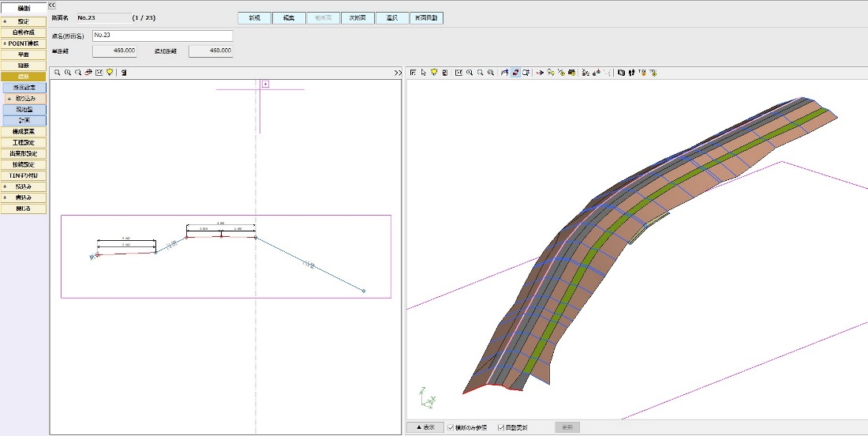Click the view layout icon in 3D toolbar
Viewport: 868px width, 436px height.
[413, 73]
